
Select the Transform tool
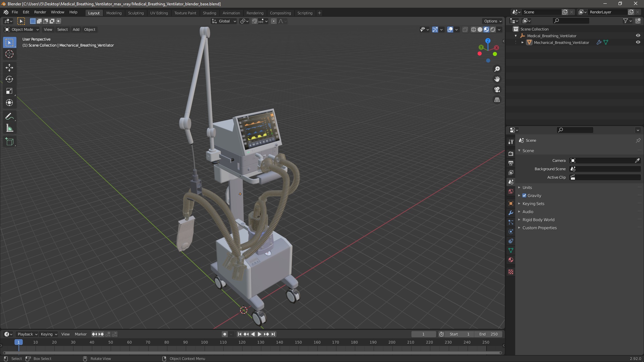[x=9, y=103]
